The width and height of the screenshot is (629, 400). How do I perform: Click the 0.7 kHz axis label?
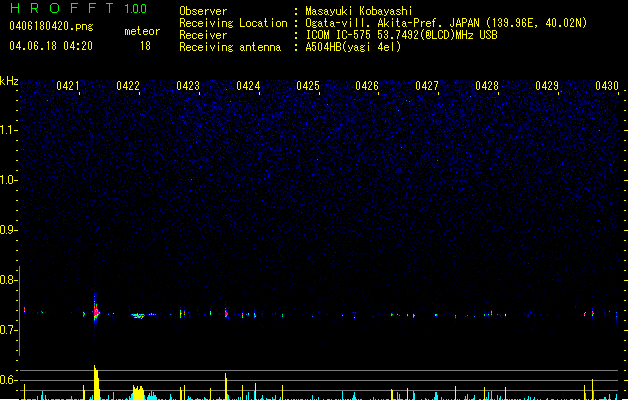click(x=8, y=330)
